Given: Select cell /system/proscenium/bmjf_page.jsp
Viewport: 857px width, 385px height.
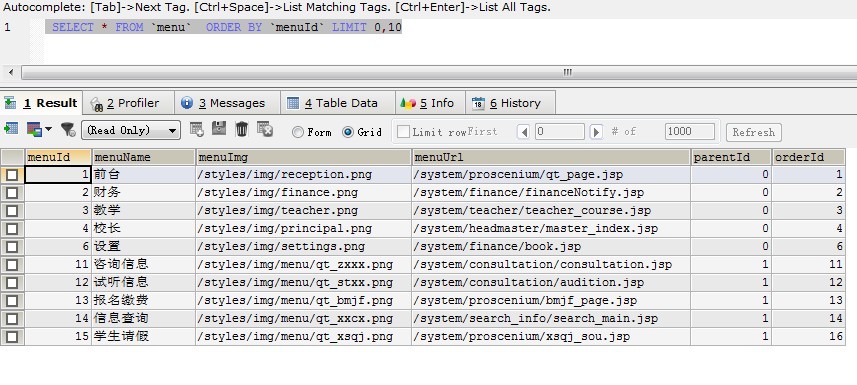Looking at the screenshot, I should tap(551, 301).
